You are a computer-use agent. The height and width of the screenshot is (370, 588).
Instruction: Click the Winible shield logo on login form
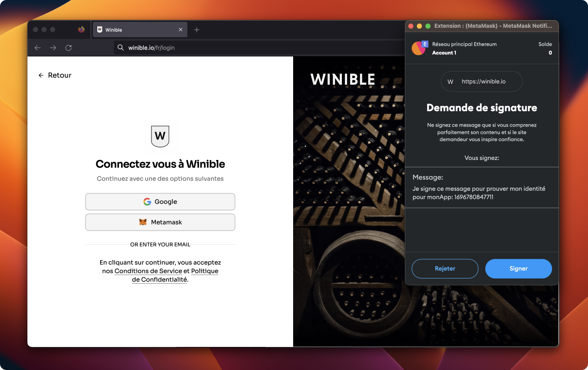click(160, 136)
